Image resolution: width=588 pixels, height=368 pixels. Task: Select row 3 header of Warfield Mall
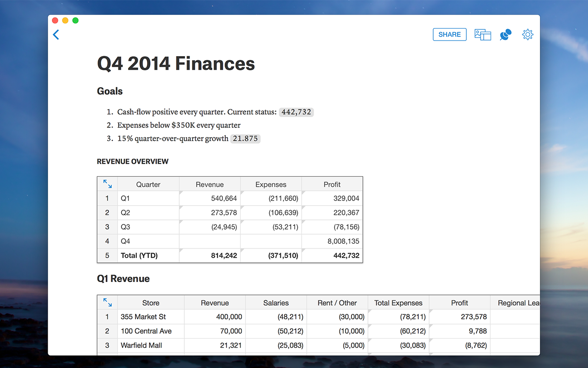pyautogui.click(x=107, y=345)
